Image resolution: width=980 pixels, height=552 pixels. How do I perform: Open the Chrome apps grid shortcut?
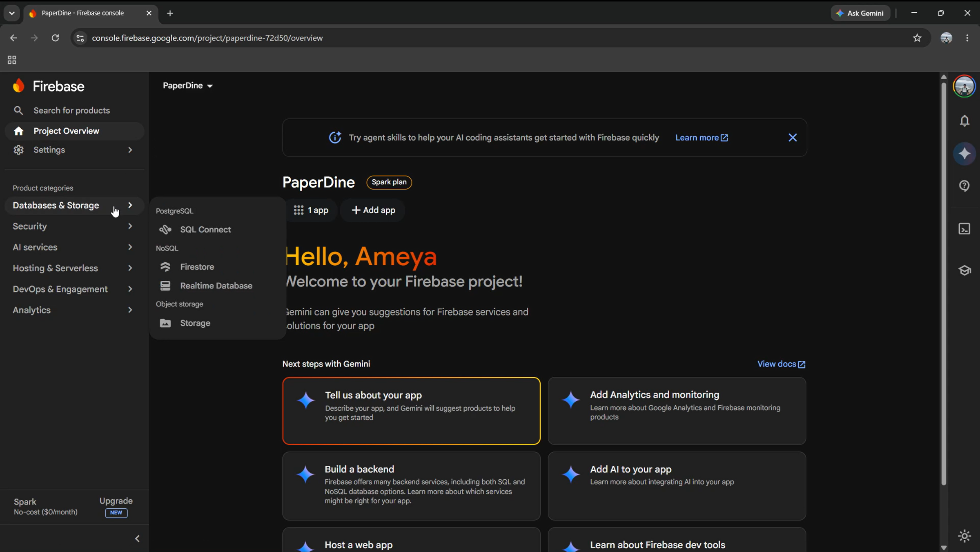click(x=12, y=60)
